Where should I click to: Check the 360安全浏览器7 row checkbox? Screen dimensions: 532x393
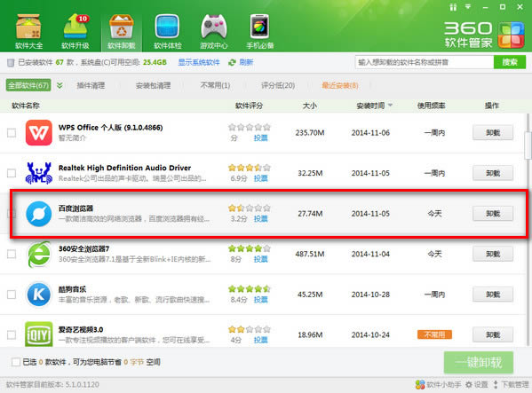point(12,254)
